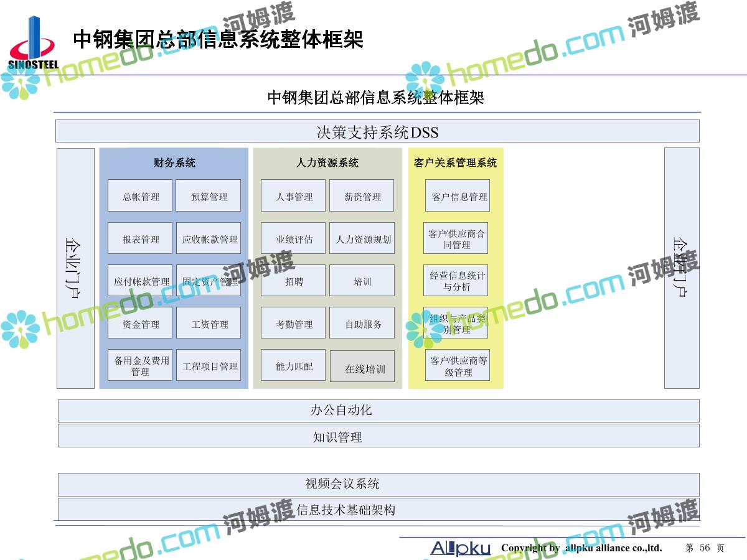
Task: Open the 应收帐款管理 box
Action: pyautogui.click(x=209, y=239)
